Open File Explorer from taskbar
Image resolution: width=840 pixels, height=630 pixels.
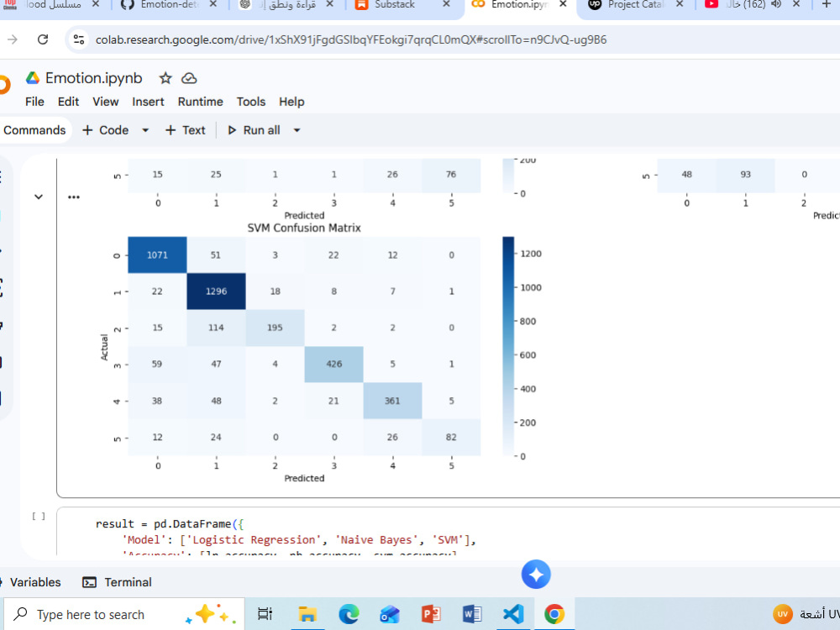point(307,614)
